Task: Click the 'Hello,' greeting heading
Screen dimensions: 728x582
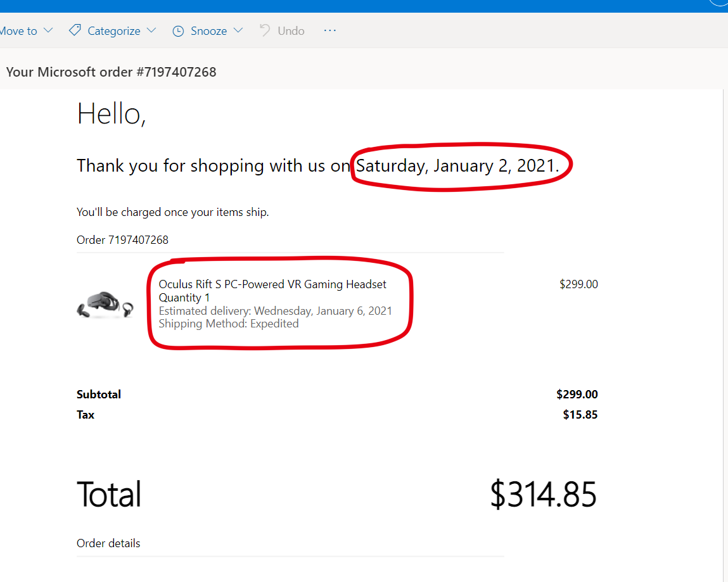Action: point(112,114)
